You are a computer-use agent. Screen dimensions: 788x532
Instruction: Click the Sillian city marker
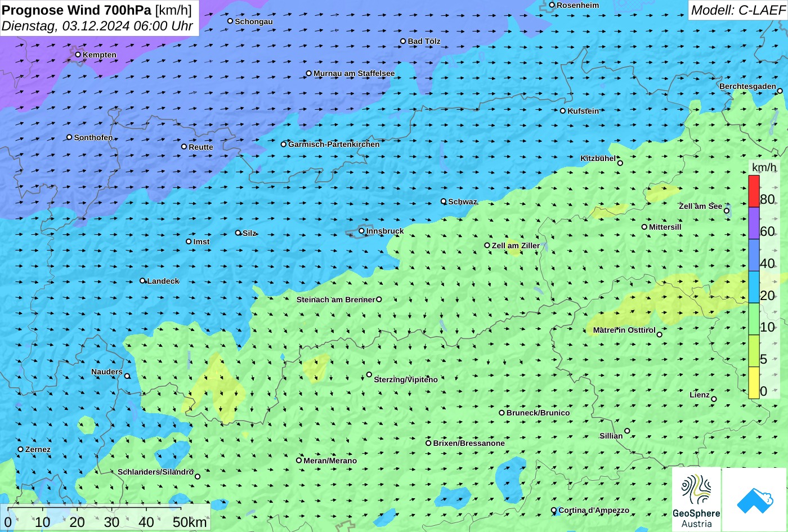[x=627, y=431]
